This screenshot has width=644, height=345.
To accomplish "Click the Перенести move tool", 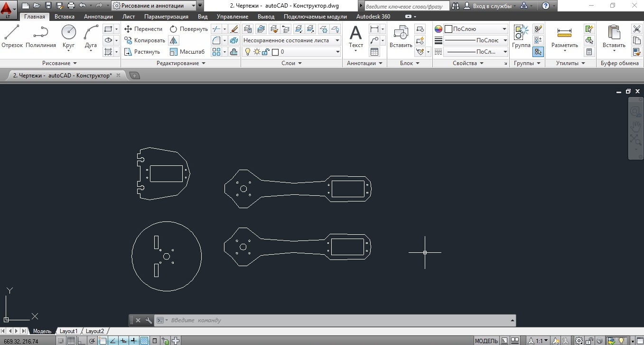I will tap(143, 29).
